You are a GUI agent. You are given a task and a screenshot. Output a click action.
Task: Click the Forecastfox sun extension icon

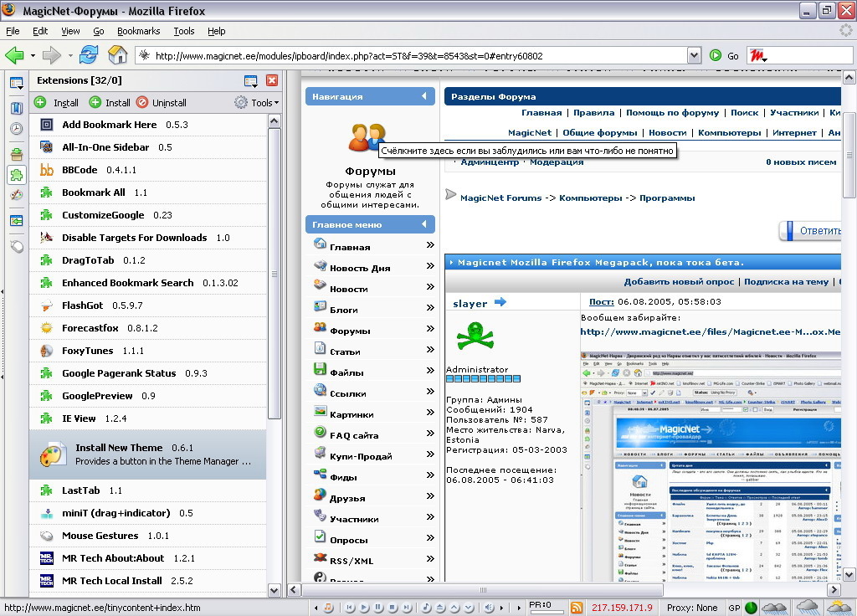pyautogui.click(x=47, y=328)
